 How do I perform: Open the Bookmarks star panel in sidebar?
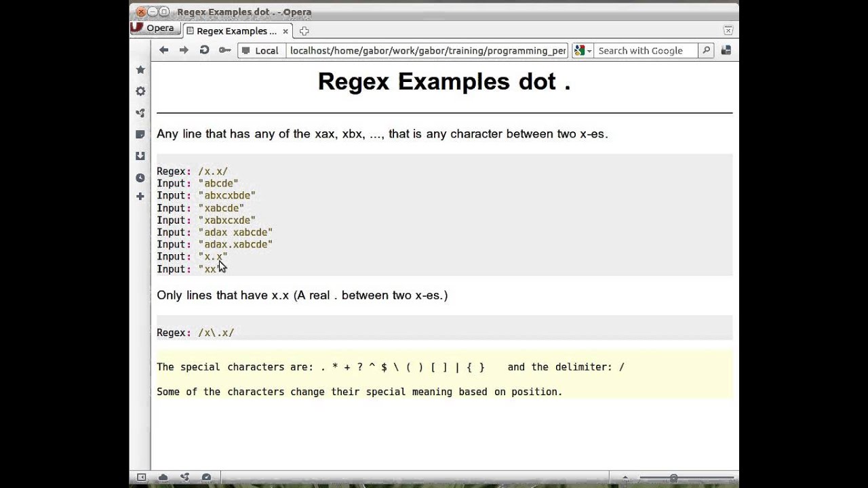tap(140, 70)
